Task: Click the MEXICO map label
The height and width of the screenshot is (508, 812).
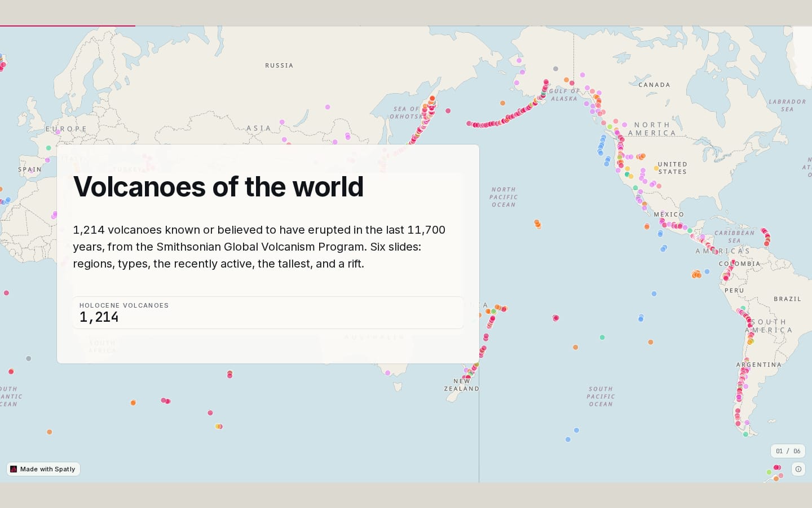Action: pyautogui.click(x=669, y=214)
